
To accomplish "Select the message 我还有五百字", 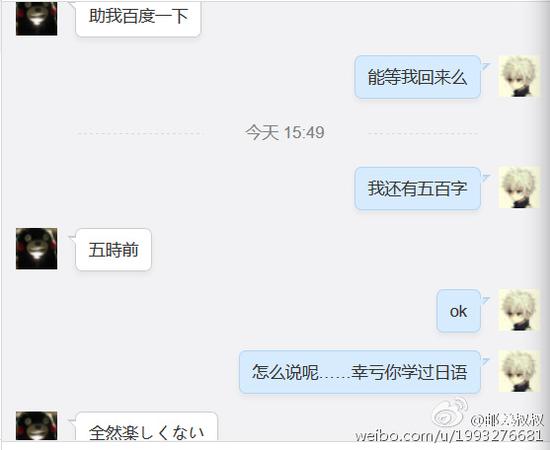I will pyautogui.click(x=417, y=189).
